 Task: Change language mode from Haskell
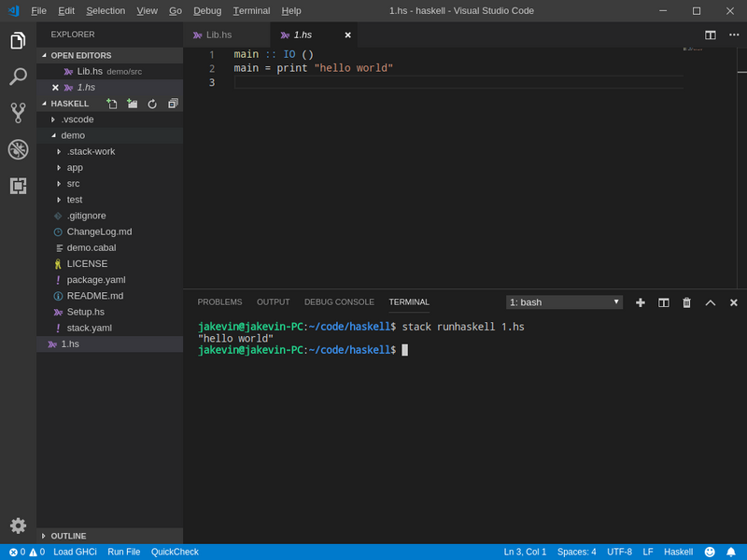pos(679,552)
